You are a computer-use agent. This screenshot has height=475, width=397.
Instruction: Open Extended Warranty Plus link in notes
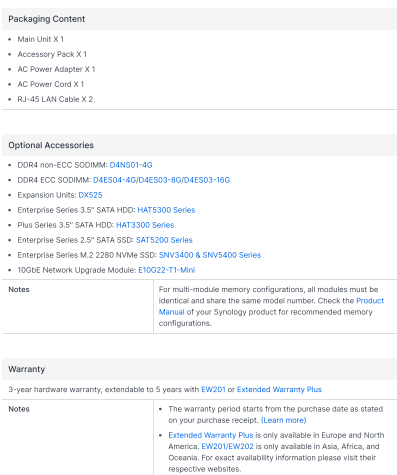[x=211, y=435]
